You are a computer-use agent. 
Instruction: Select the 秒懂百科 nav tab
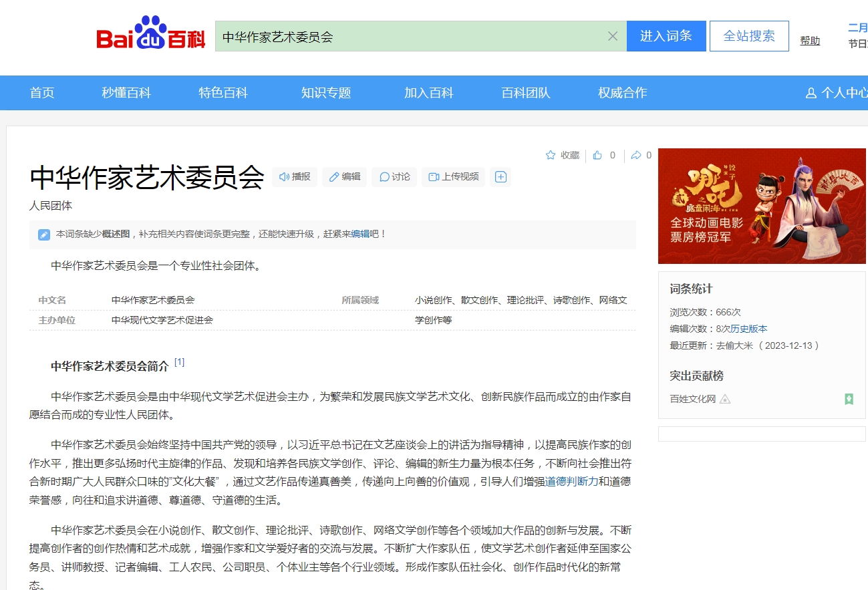[x=126, y=93]
